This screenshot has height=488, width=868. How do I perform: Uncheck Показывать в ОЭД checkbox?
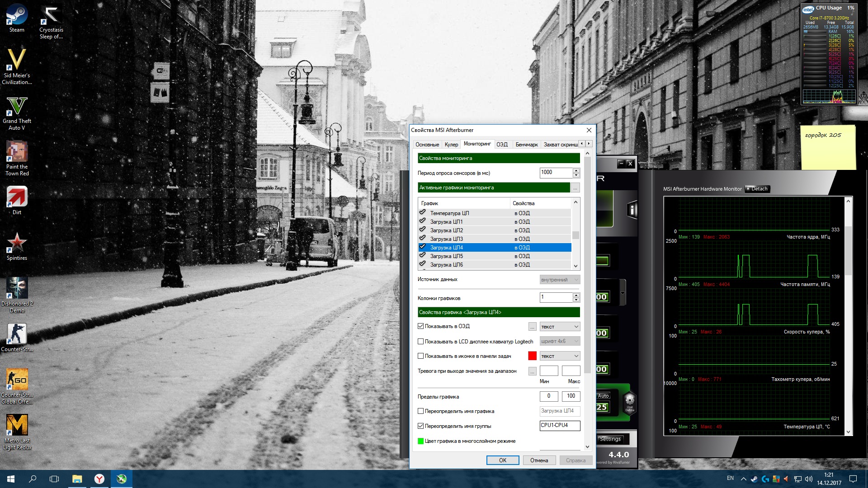[x=421, y=326]
